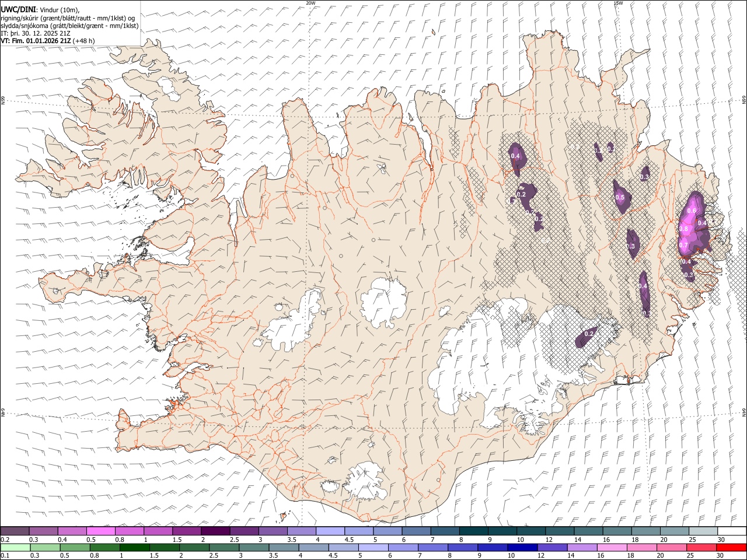Click the 0.2 value on the glacier purple patch
This screenshot has width=747, height=560.
[x=589, y=334]
